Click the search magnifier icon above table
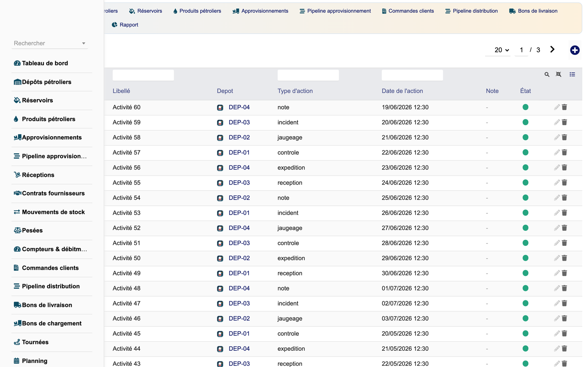 coord(547,74)
